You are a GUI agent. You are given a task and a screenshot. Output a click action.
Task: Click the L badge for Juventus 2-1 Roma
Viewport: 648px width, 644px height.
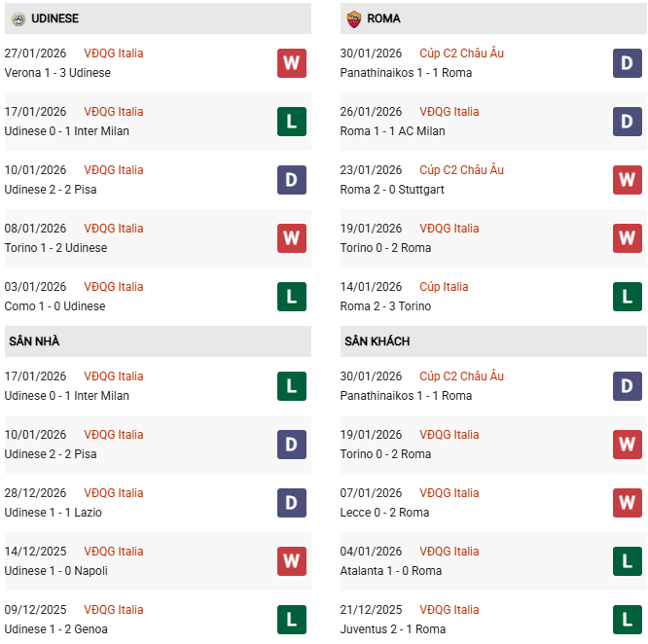(628, 620)
